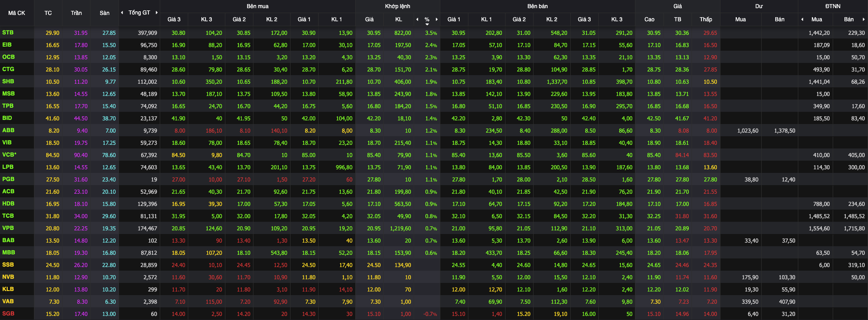
Task: Click right arrow after % column header
Action: 437,19
